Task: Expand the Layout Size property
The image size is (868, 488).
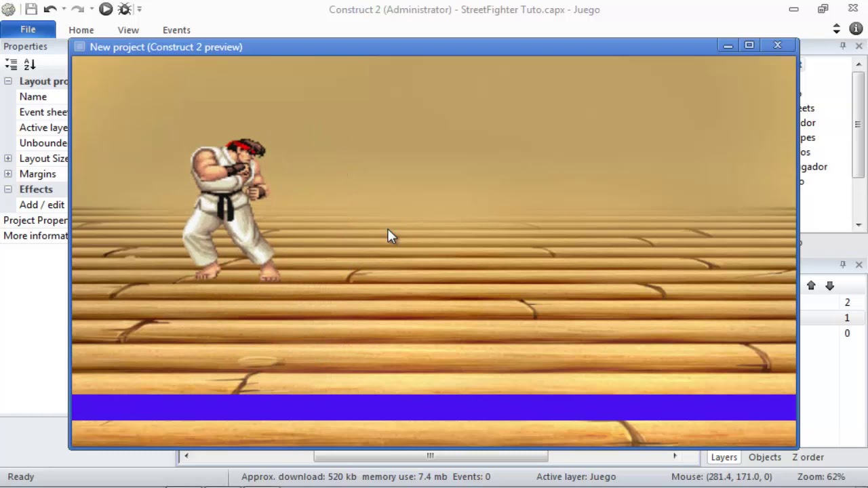Action: [x=8, y=159]
